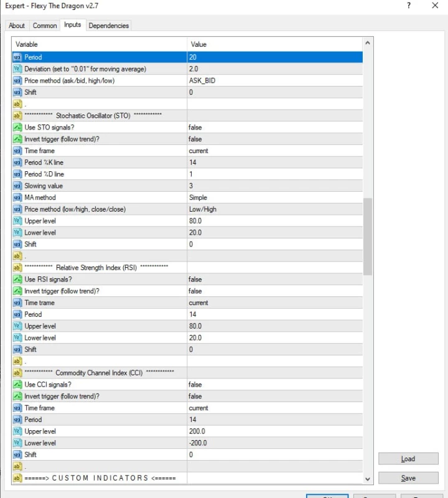448x498 pixels.
Task: Open the Price method ASK_BID value dropdown
Action: pyautogui.click(x=274, y=81)
